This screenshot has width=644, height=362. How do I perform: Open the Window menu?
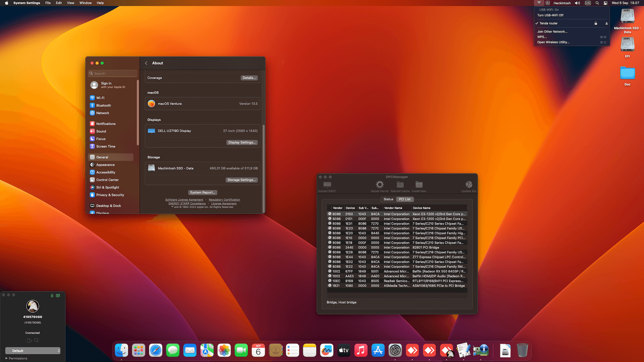(85, 3)
